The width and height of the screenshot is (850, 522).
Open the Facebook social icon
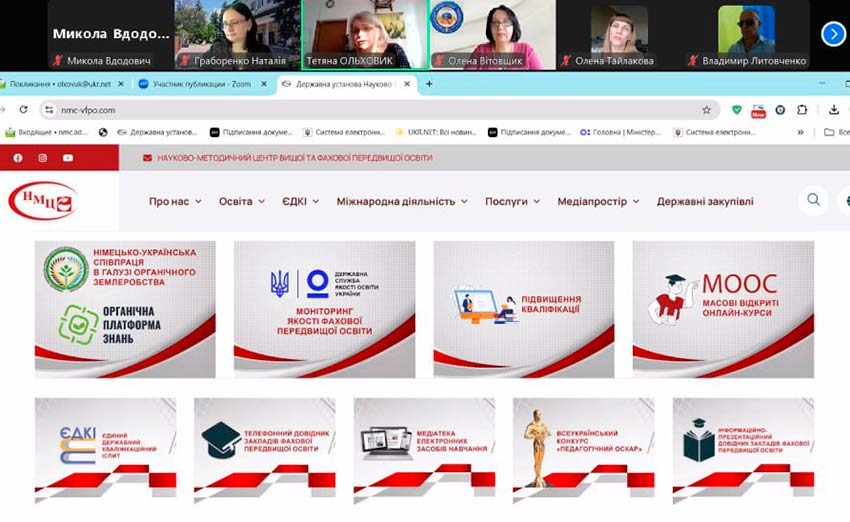(x=18, y=158)
